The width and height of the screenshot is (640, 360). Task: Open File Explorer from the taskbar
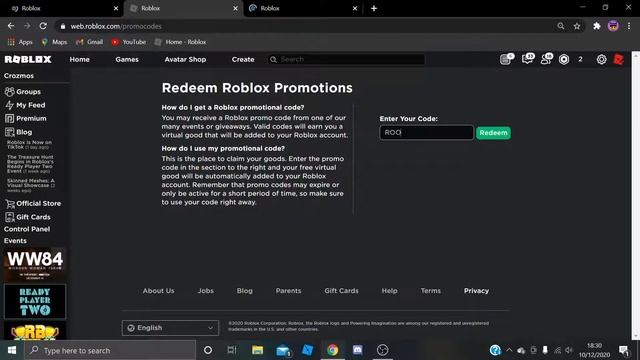point(257,350)
